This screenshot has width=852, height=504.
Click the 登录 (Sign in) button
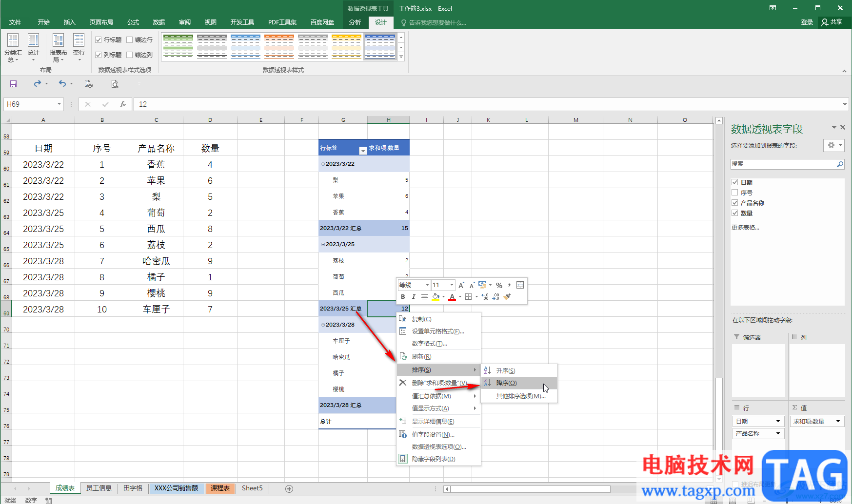[x=807, y=22]
